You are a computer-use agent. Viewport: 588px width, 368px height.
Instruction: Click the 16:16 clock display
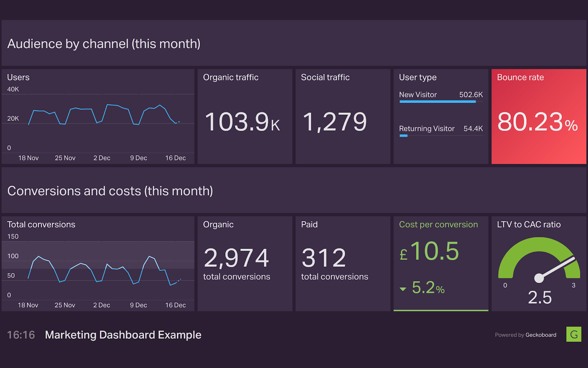21,335
